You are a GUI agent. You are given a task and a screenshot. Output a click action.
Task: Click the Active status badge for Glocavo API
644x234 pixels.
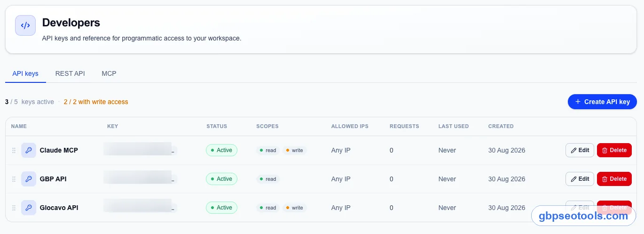coord(221,208)
